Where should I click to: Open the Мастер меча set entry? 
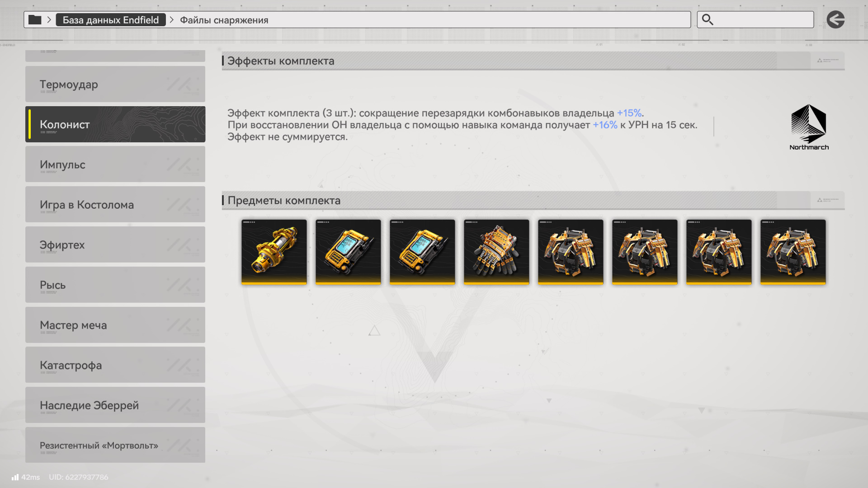(115, 325)
